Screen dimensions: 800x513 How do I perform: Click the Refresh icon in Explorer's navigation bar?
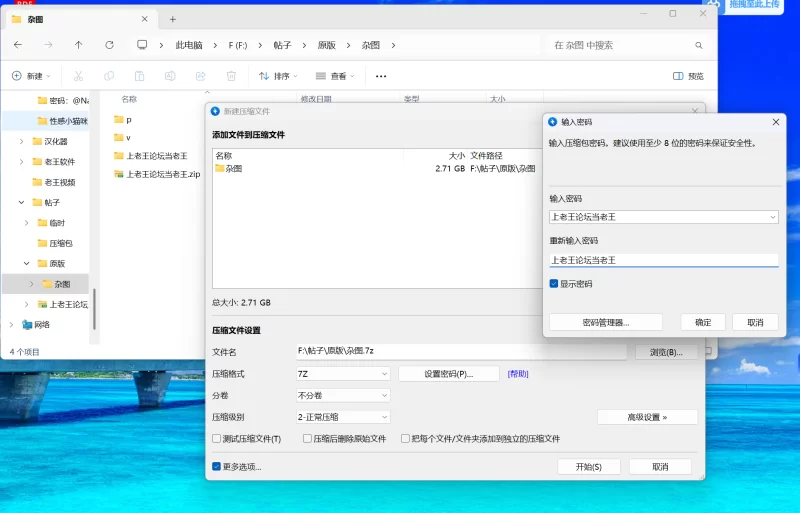(110, 45)
